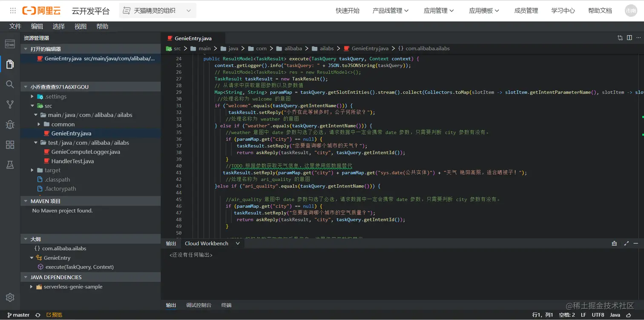
Task: Click the compare changes icon in editor toolbar
Action: [620, 38]
